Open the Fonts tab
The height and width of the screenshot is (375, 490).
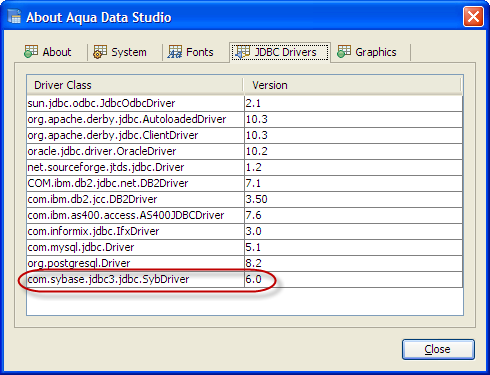191,52
